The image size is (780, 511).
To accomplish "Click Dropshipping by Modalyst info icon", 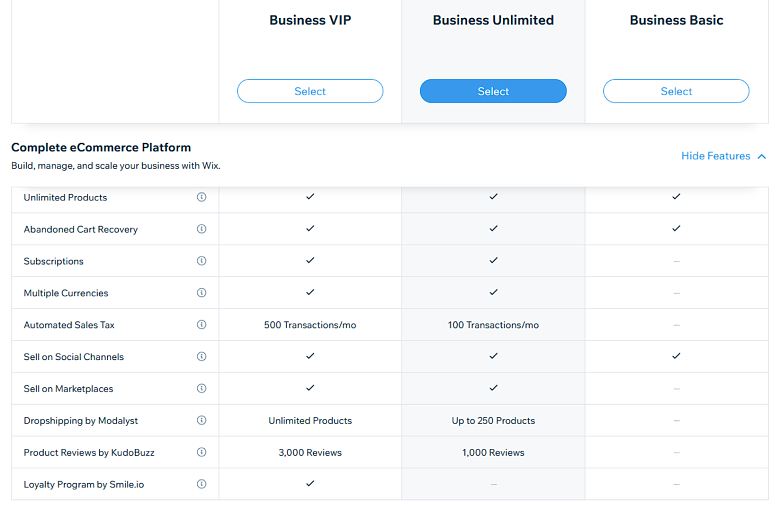I will coord(201,420).
